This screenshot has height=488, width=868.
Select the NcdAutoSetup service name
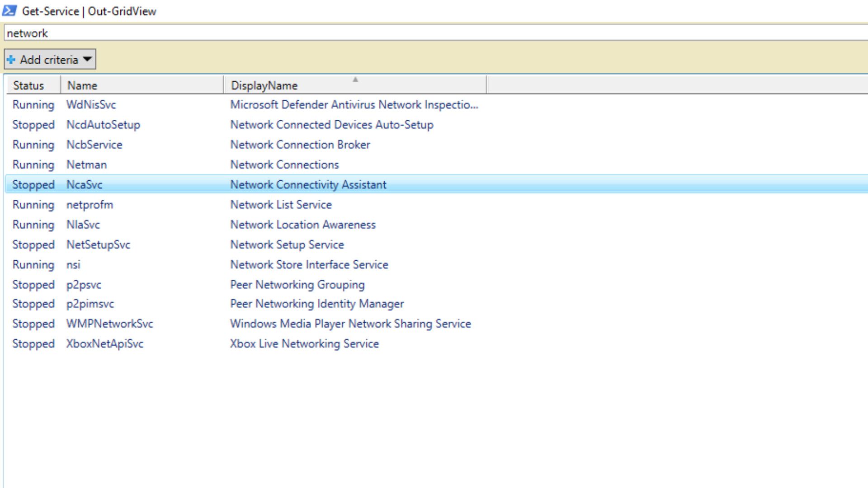[103, 125]
